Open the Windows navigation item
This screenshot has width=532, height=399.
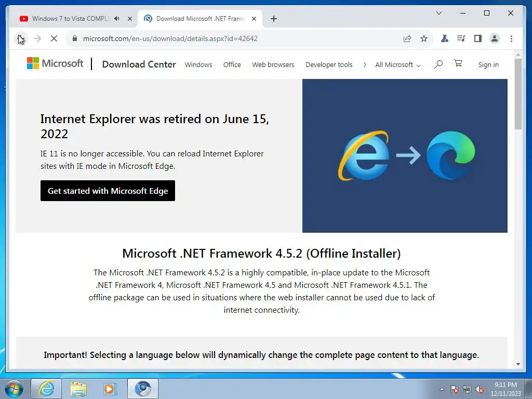(x=198, y=65)
